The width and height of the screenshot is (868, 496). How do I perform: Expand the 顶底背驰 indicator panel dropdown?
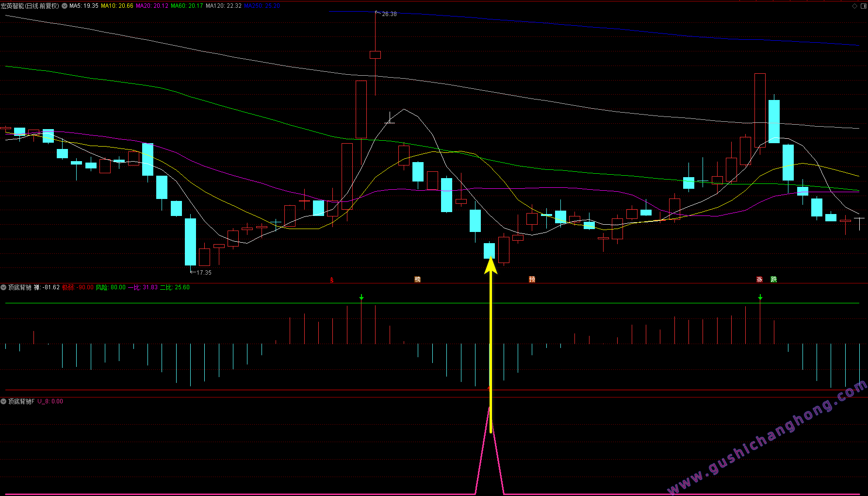pos(3,287)
